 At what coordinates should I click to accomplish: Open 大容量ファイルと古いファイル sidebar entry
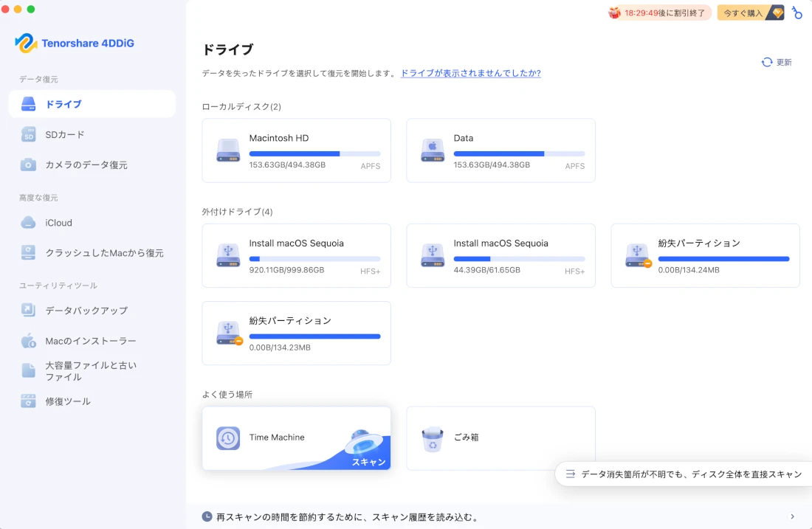92,370
